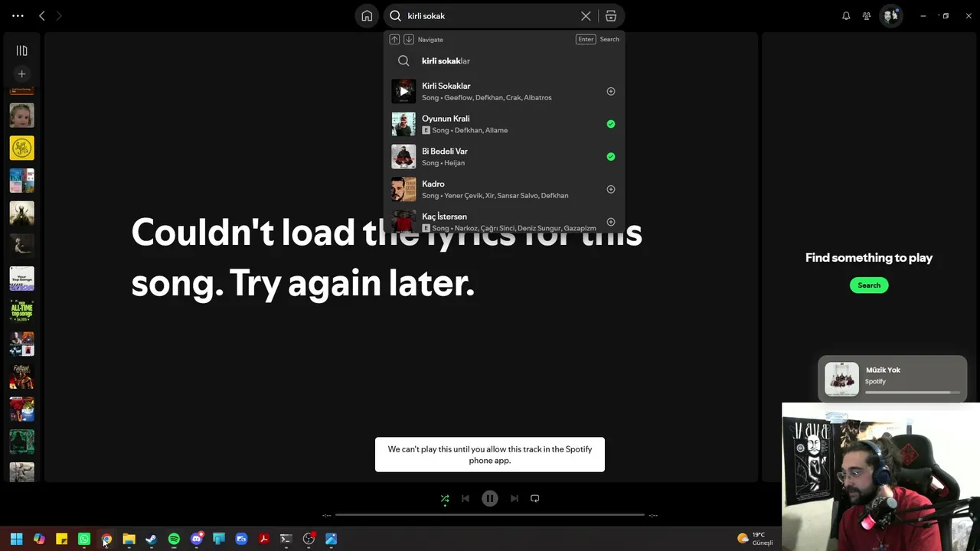Toggle shuffle playback
The image size is (980, 551).
445,498
